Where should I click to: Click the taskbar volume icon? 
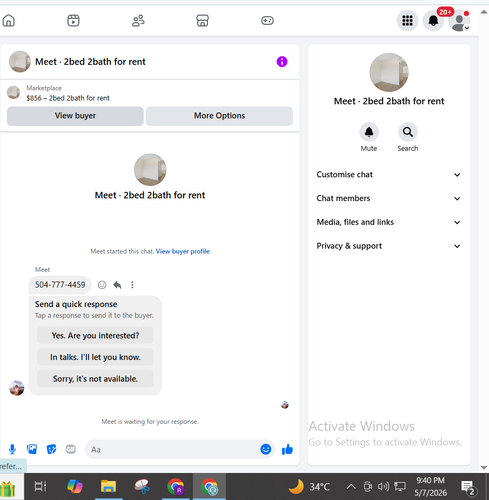click(x=383, y=487)
